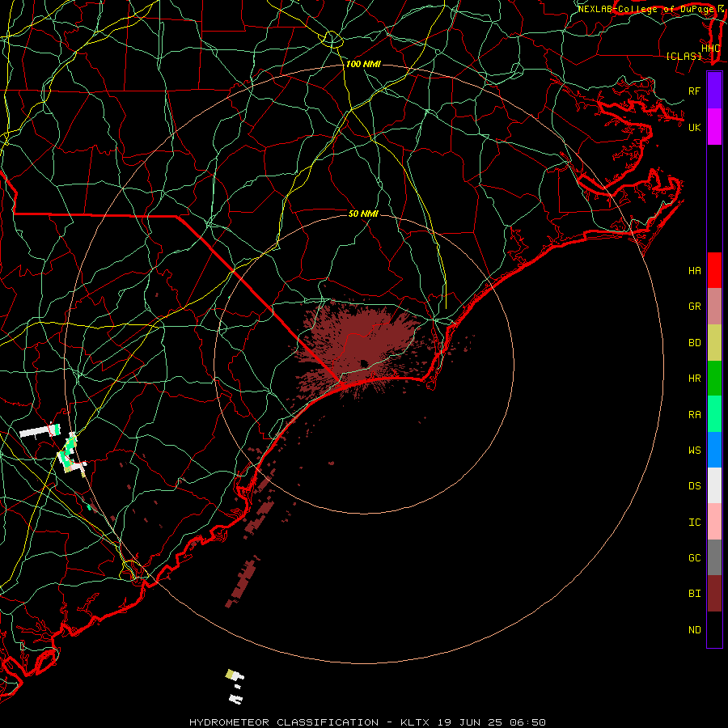Click the BD yellow legend swatch

pos(714,342)
